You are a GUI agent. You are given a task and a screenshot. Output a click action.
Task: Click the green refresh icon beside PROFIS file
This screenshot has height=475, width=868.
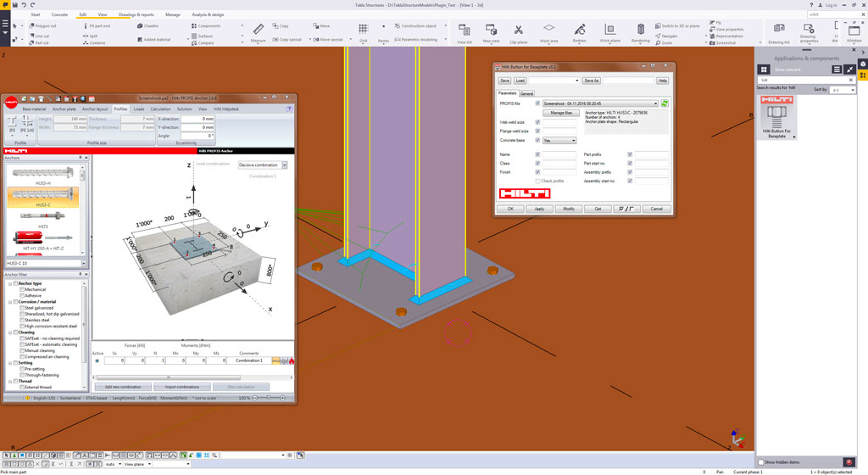[665, 103]
